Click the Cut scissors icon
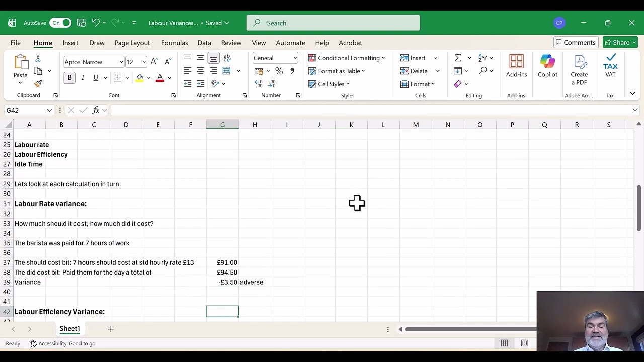This screenshot has height=362, width=644. [38, 59]
